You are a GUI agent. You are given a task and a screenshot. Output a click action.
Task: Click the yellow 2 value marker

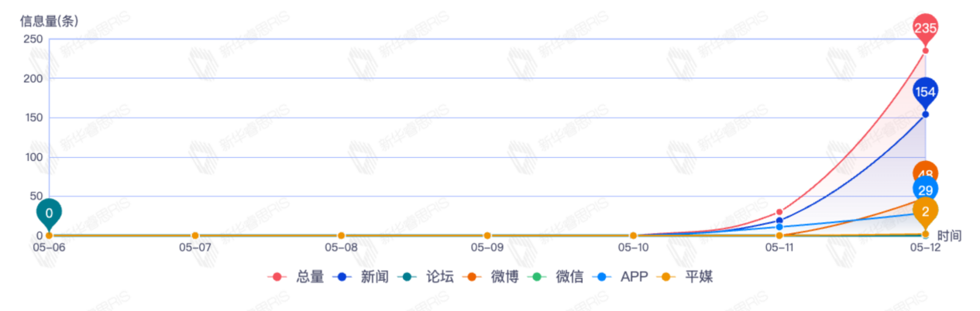tap(926, 211)
